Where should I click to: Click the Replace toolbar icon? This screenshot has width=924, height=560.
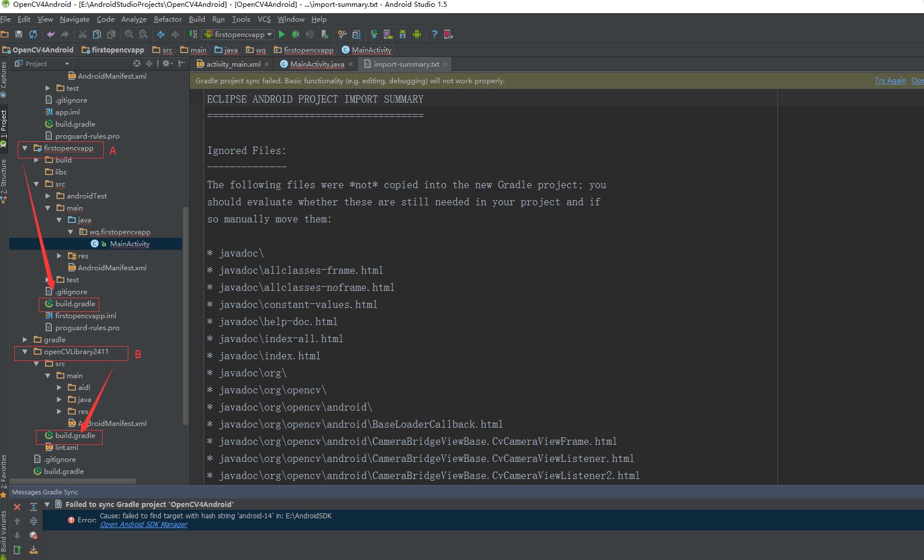coord(143,34)
